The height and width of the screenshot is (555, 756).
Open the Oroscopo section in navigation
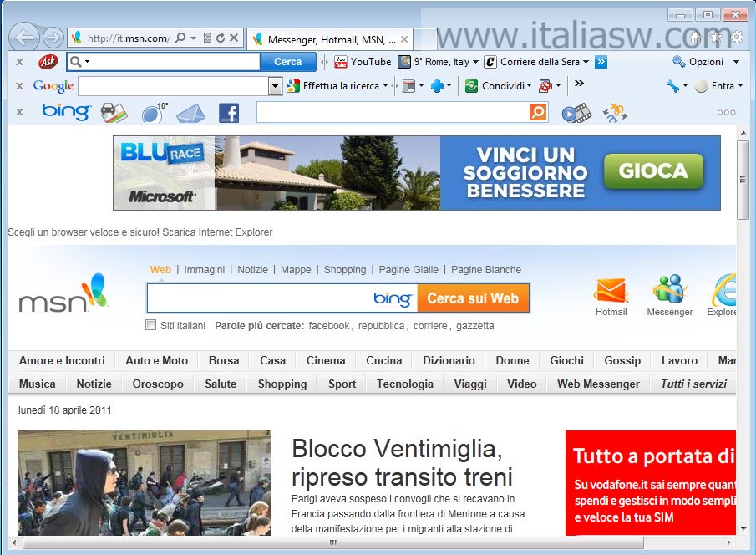[x=158, y=384]
